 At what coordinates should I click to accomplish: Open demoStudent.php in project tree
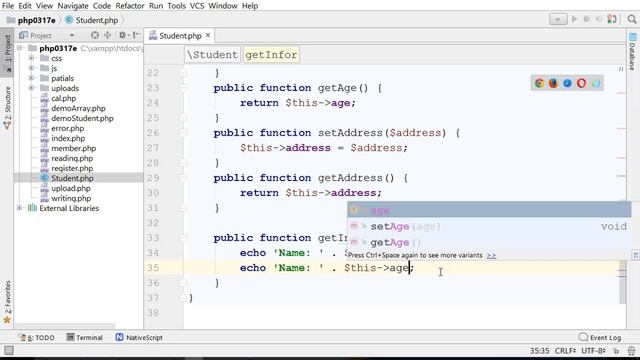pos(82,118)
